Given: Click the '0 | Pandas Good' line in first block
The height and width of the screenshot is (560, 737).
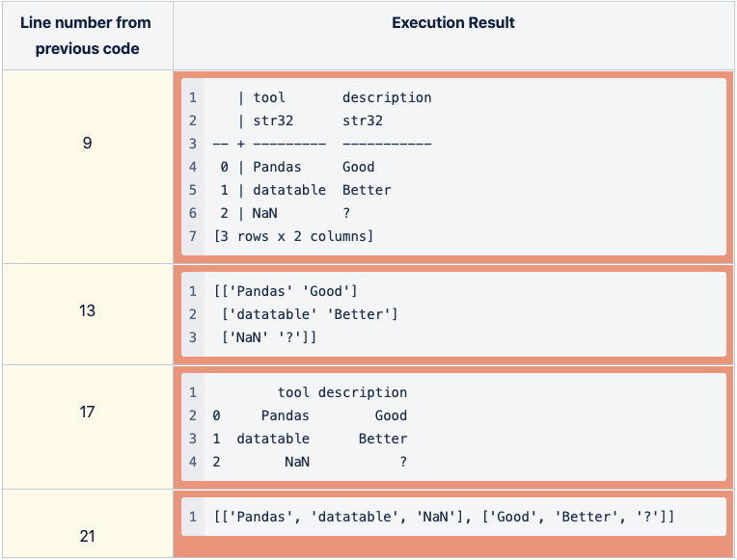Looking at the screenshot, I should click(x=297, y=167).
